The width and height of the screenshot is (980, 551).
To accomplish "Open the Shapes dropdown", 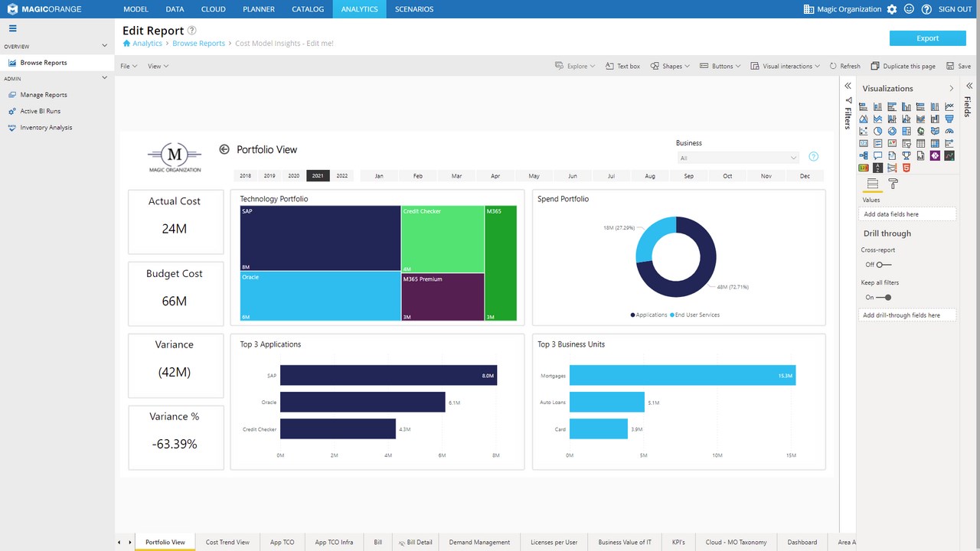I will pyautogui.click(x=670, y=66).
